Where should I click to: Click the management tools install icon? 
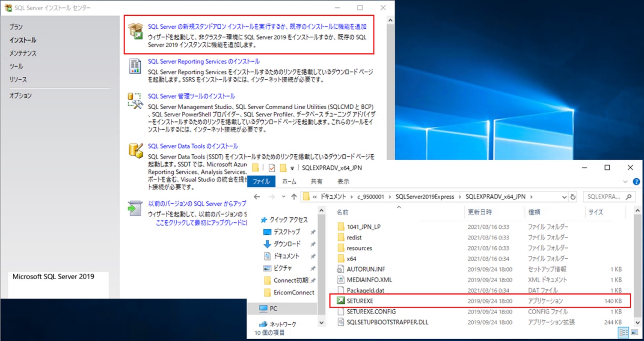(135, 101)
